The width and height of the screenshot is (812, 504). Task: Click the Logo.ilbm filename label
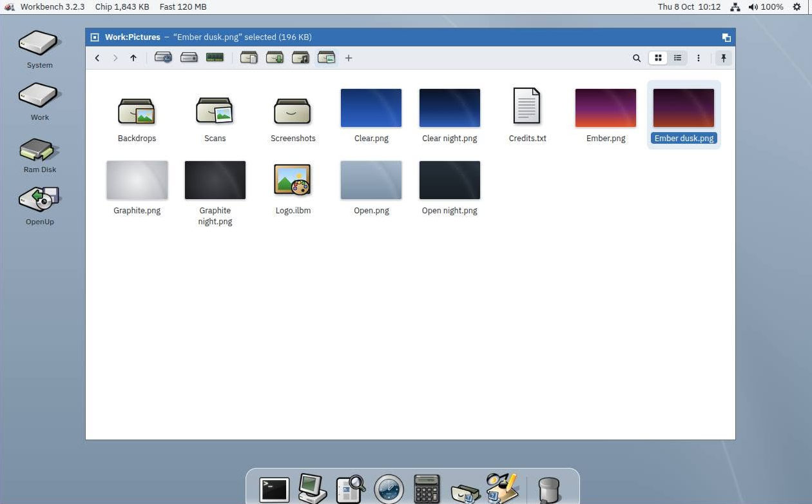coord(293,210)
